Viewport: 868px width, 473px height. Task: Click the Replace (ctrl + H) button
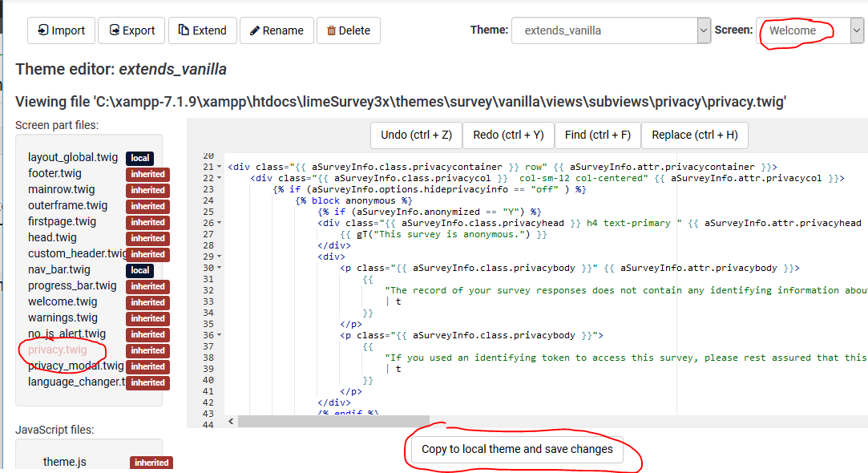[x=694, y=135]
